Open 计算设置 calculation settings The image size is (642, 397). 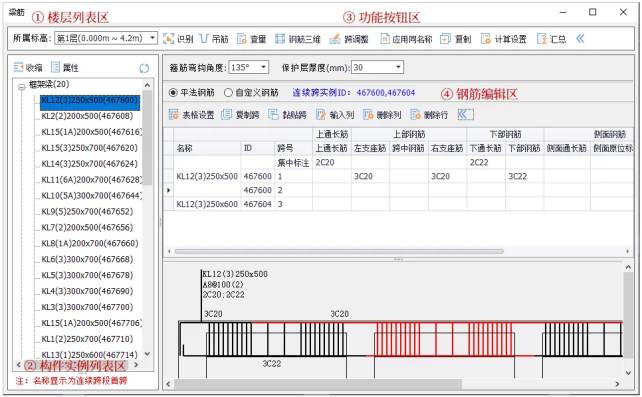click(x=486, y=39)
